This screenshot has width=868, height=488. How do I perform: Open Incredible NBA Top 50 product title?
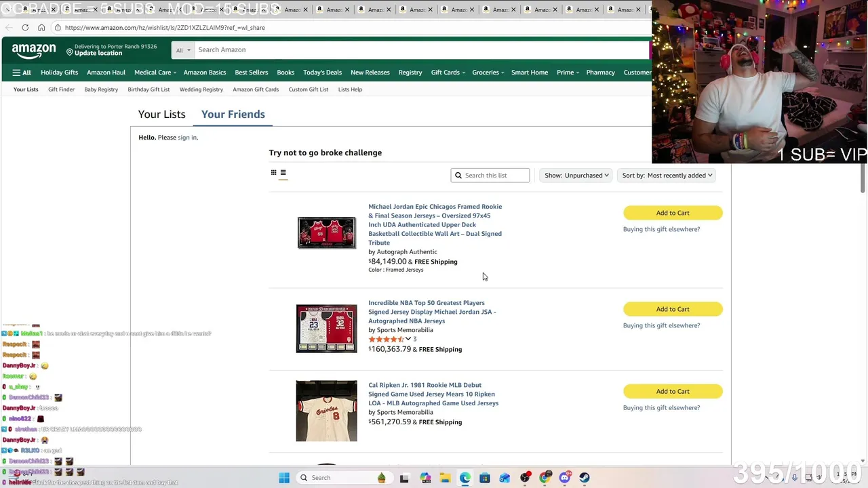(x=433, y=312)
